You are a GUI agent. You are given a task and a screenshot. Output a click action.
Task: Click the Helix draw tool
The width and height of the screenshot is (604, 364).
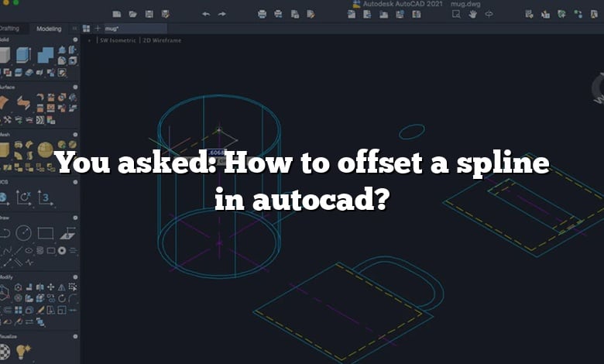click(39, 251)
